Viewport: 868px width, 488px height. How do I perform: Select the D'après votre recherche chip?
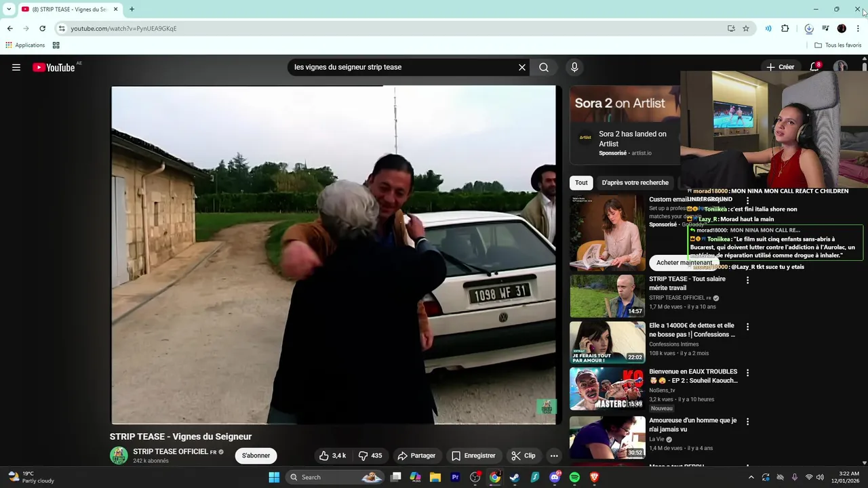point(635,182)
